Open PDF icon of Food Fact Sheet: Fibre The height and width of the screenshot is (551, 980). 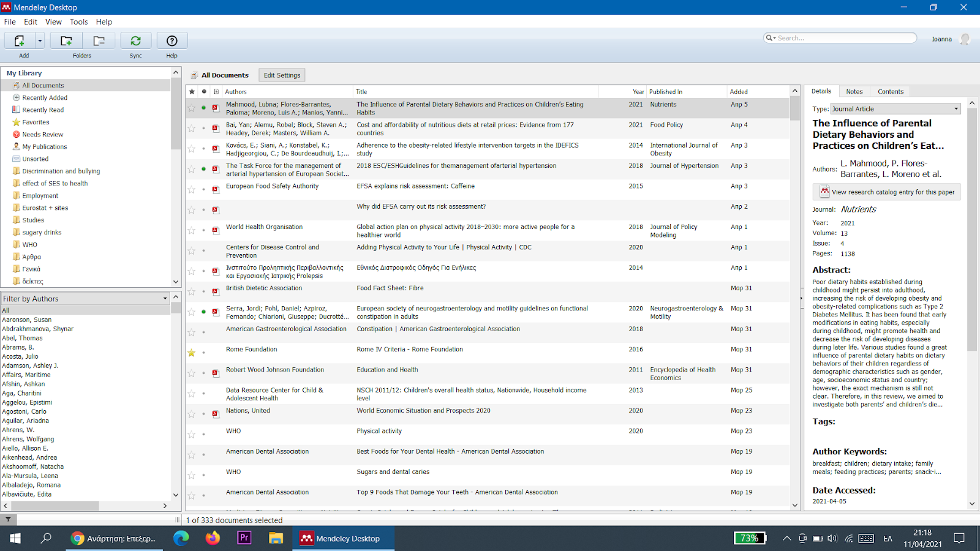(216, 292)
